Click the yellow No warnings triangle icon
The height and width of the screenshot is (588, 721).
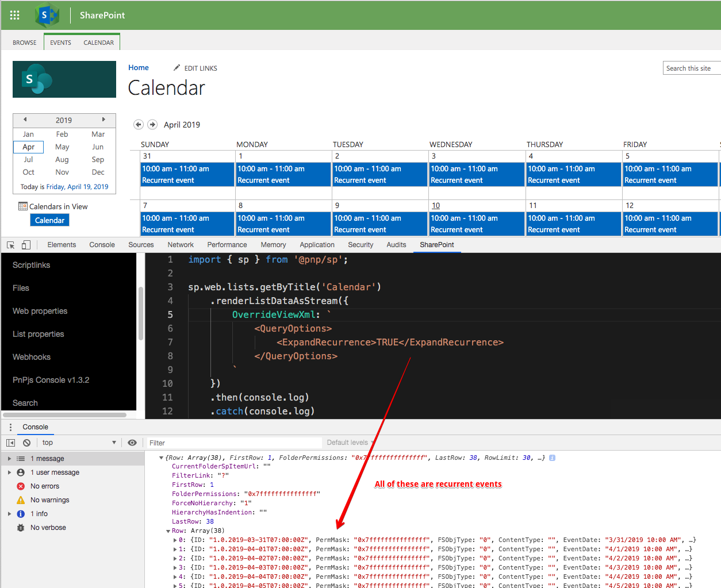tap(21, 500)
